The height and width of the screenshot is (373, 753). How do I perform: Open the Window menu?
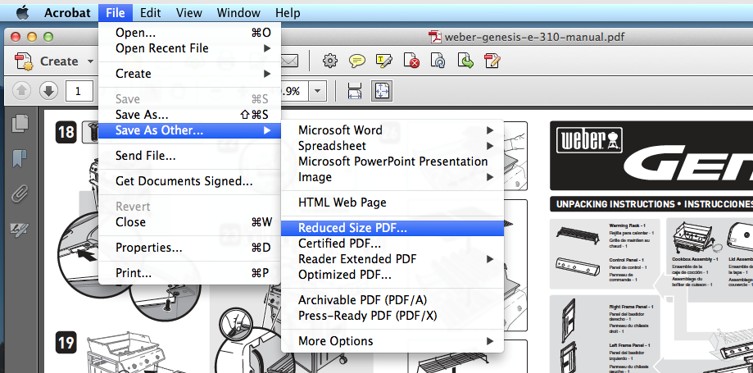239,12
